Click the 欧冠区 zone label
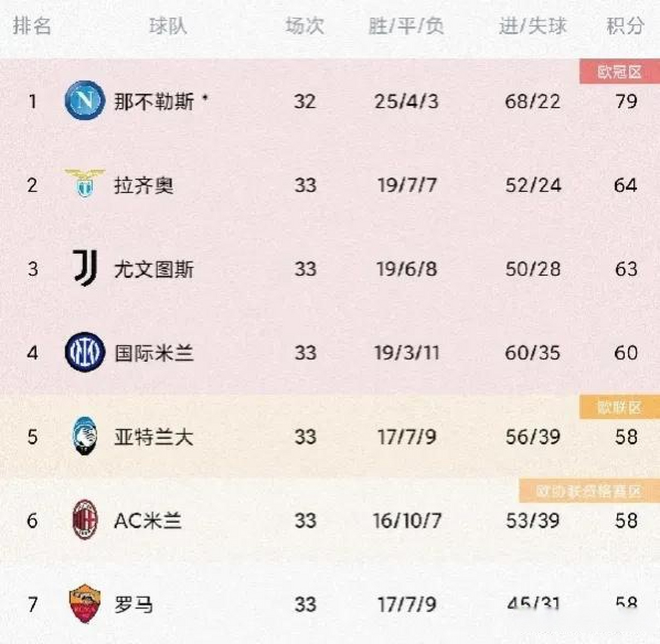The image size is (660, 644). (619, 72)
